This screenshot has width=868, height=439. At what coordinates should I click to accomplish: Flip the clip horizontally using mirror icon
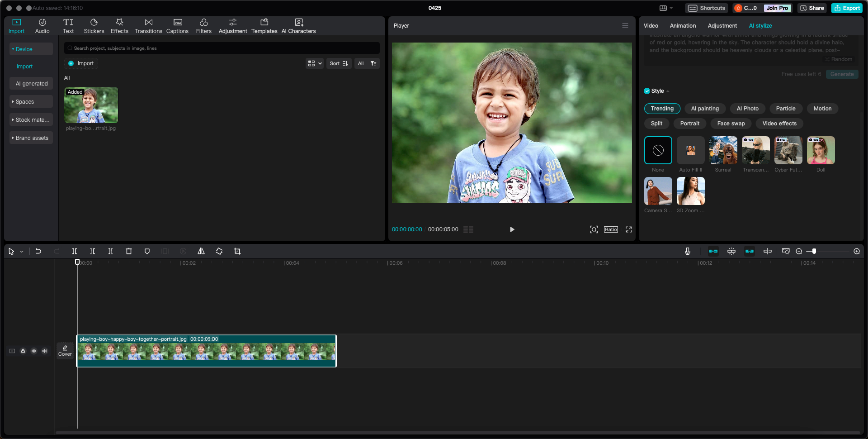pos(201,251)
